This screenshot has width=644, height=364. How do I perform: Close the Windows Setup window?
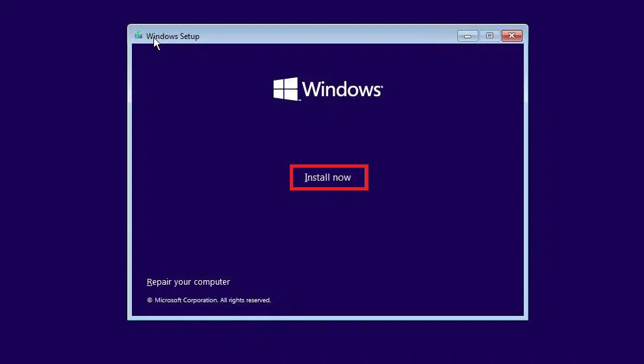511,36
